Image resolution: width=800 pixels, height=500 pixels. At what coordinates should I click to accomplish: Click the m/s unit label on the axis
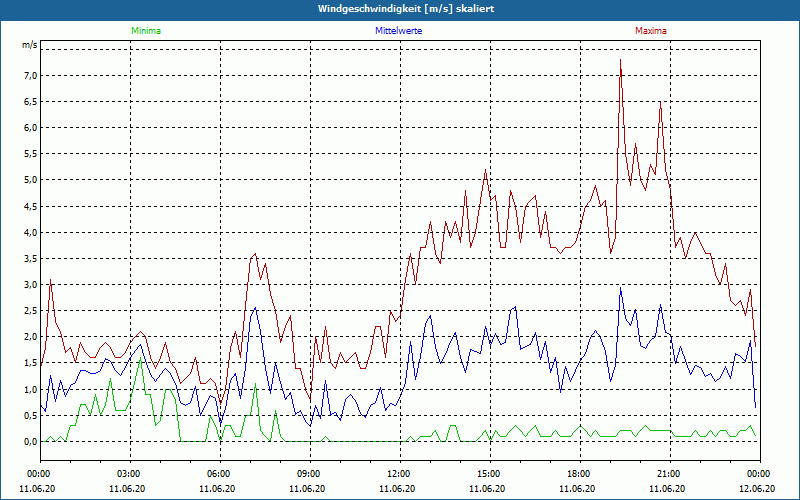pos(29,45)
